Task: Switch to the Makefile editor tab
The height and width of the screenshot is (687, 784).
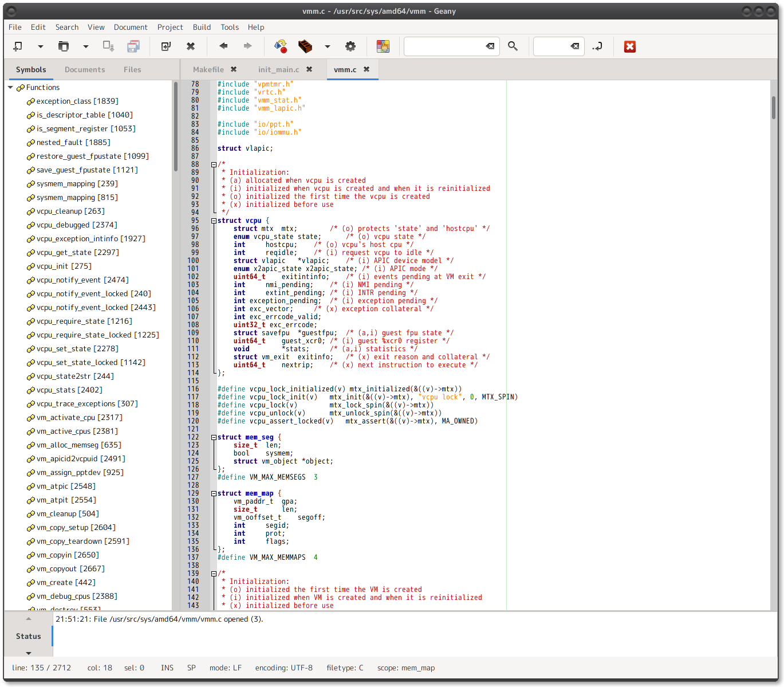Action: tap(208, 69)
